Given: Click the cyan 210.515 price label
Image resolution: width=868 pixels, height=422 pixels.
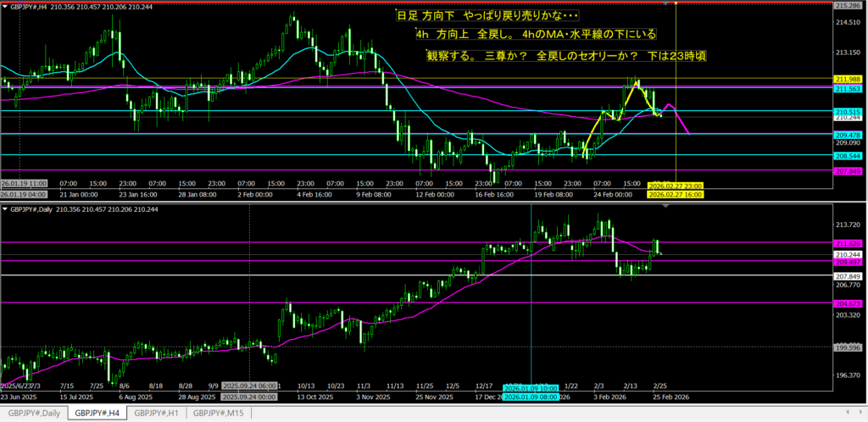Looking at the screenshot, I should 848,111.
